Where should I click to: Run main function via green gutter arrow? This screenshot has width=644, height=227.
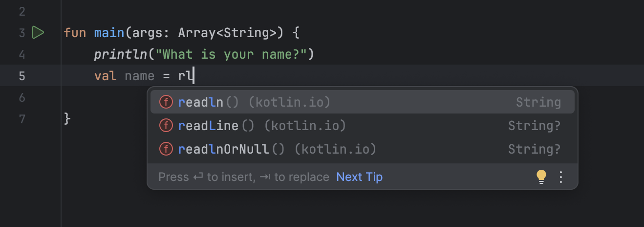pos(38,33)
